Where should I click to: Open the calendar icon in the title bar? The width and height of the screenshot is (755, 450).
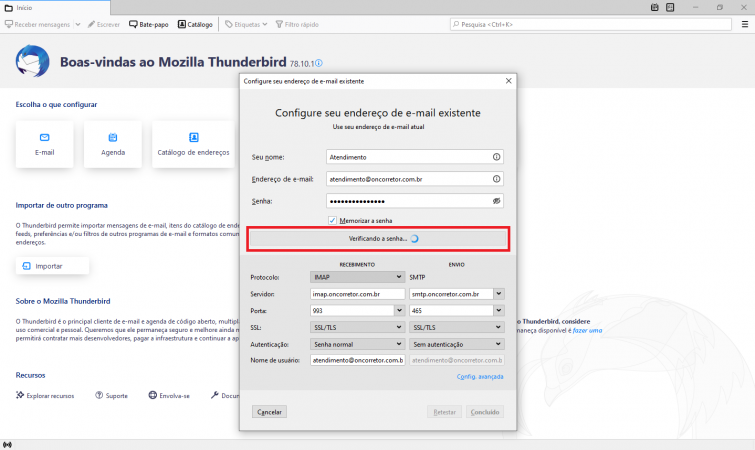(x=654, y=7)
